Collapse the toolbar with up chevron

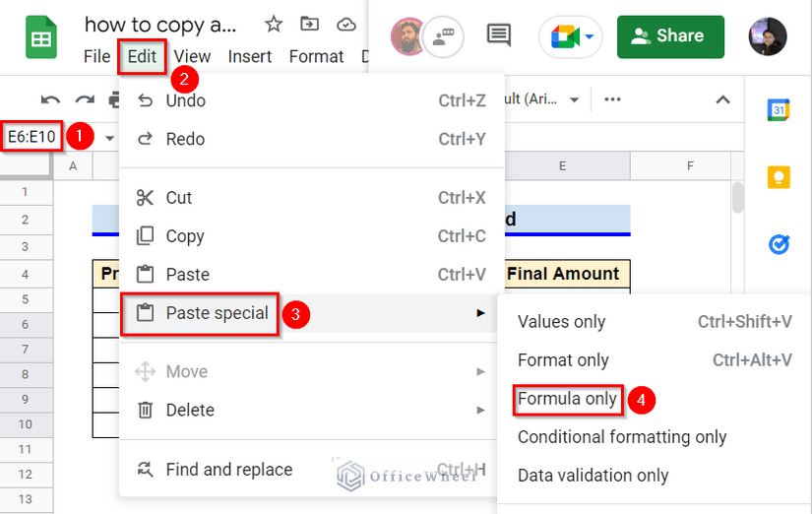pos(722,99)
